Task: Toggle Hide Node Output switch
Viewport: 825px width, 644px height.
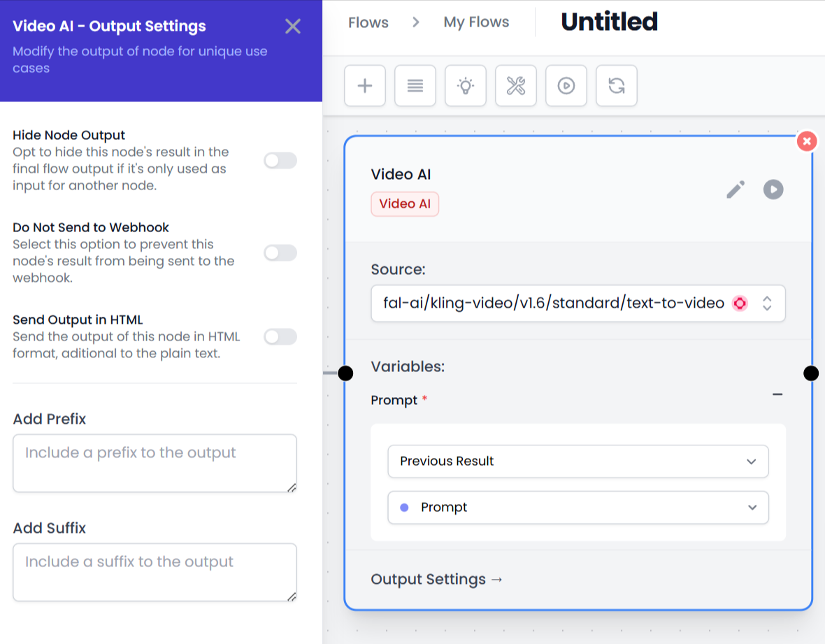Action: click(x=280, y=161)
